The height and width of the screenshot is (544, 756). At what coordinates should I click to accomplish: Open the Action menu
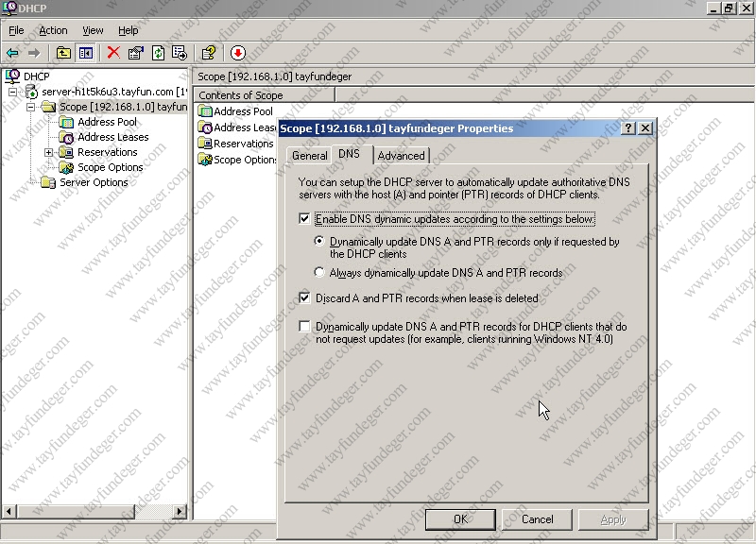[x=53, y=30]
